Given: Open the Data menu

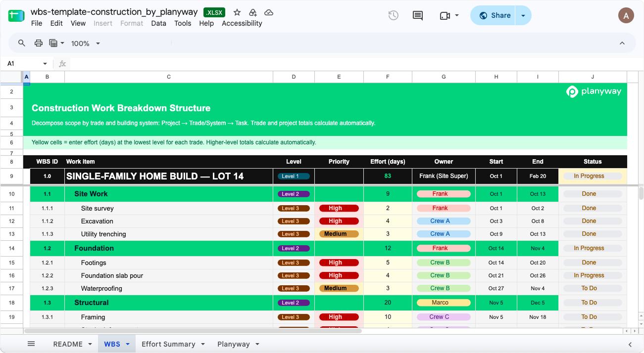Looking at the screenshot, I should [158, 23].
